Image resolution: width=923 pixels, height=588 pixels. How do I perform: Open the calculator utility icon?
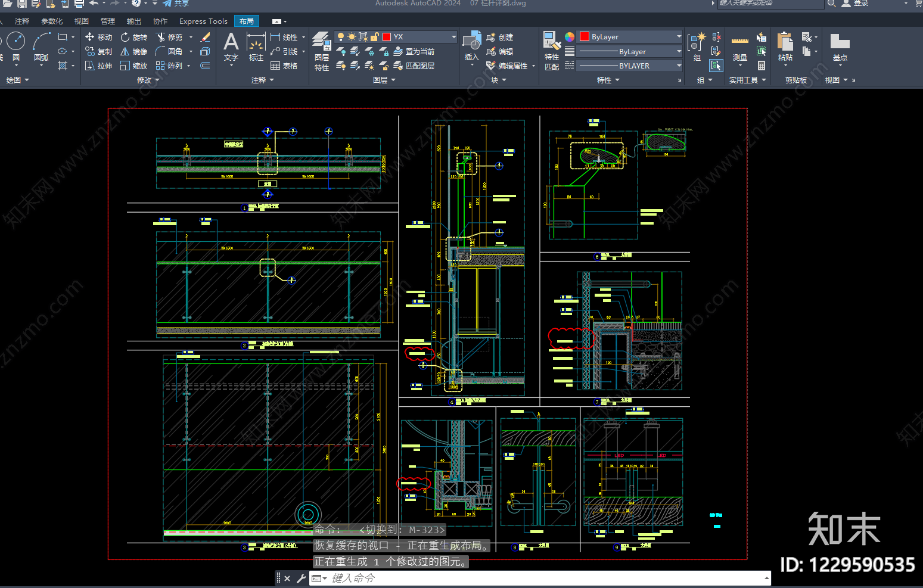[x=762, y=66]
